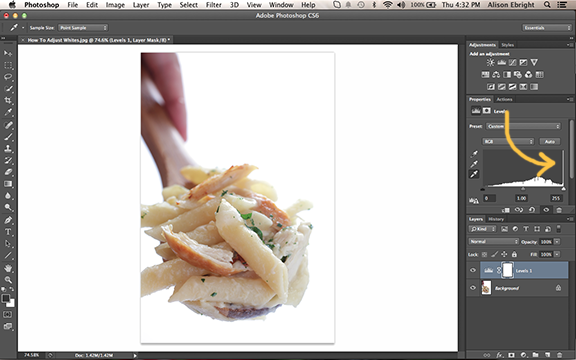The height and width of the screenshot is (360, 576).
Task: Select the Lasso tool
Action: coord(8,76)
